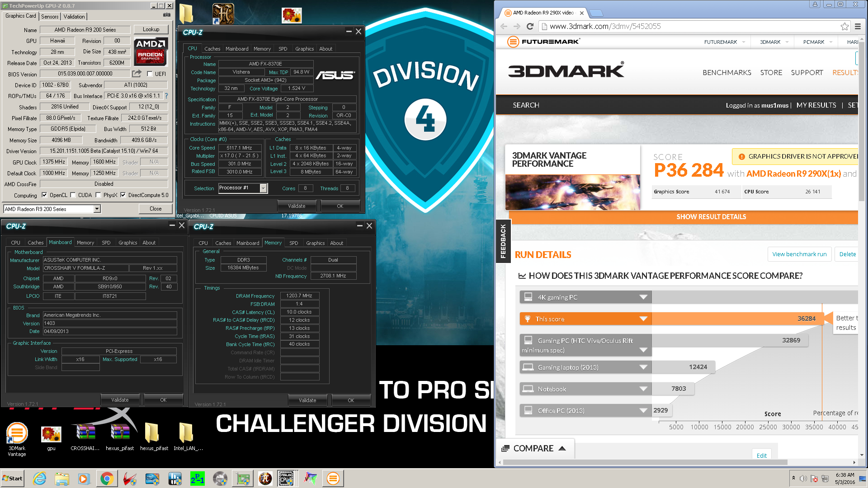This screenshot has width=868, height=488.
Task: Open Graphics tab in the CPU-Z Memory window
Action: tap(315, 243)
